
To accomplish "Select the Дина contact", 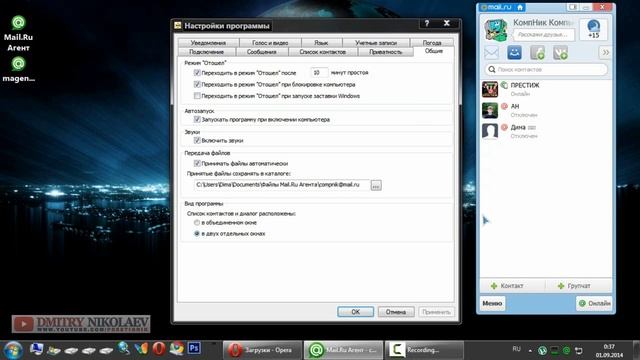I will [x=546, y=131].
